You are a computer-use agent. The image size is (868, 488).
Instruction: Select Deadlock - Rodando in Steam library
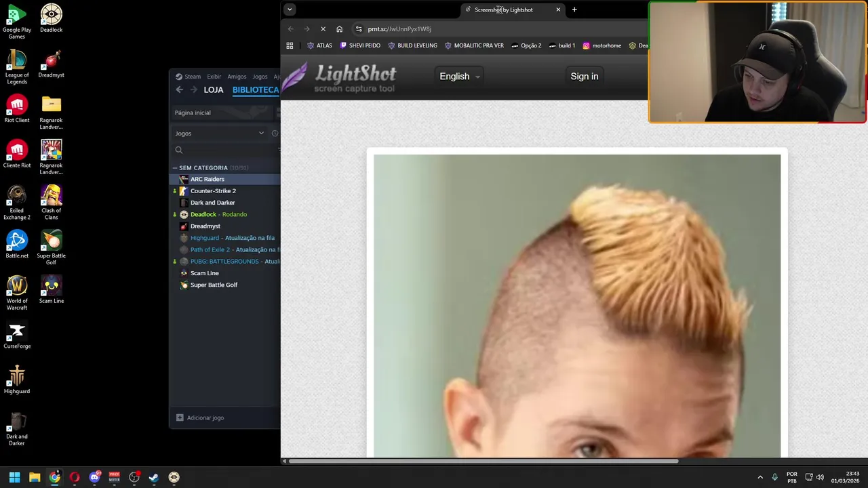click(225, 214)
